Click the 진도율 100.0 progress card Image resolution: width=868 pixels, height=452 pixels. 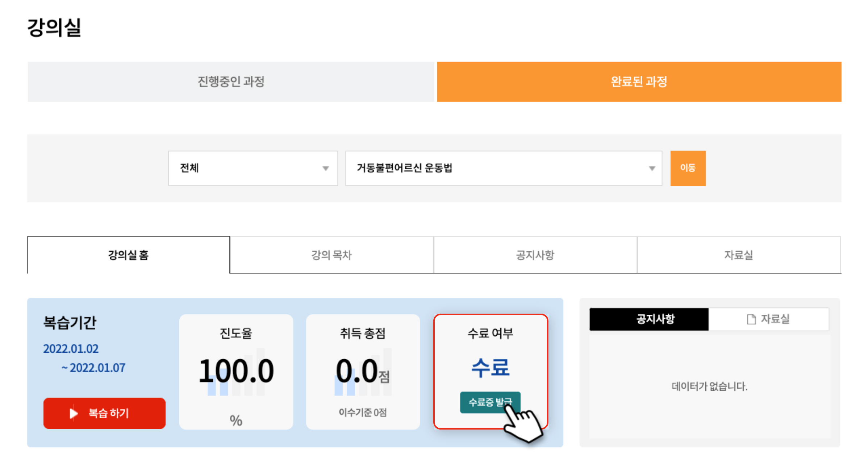[x=236, y=372]
